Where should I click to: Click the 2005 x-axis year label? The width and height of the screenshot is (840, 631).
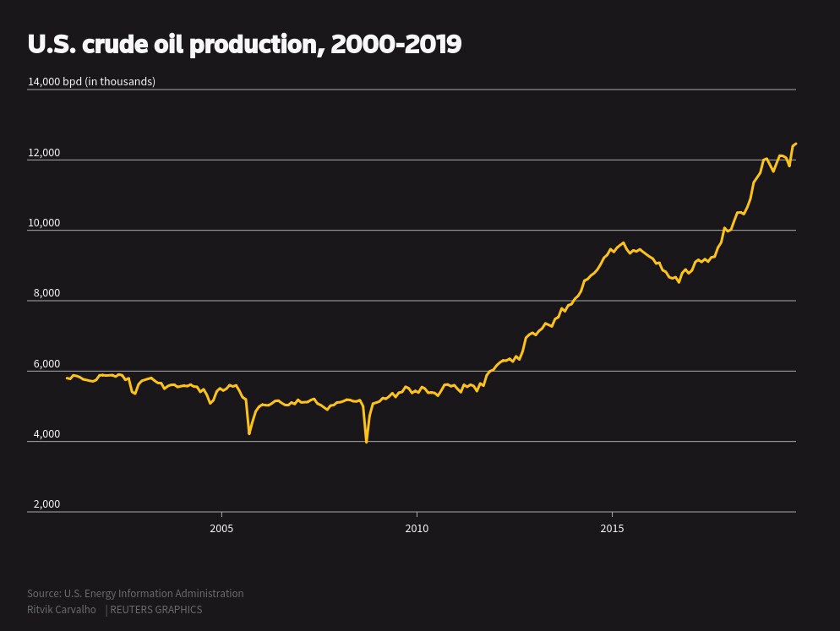pyautogui.click(x=221, y=528)
